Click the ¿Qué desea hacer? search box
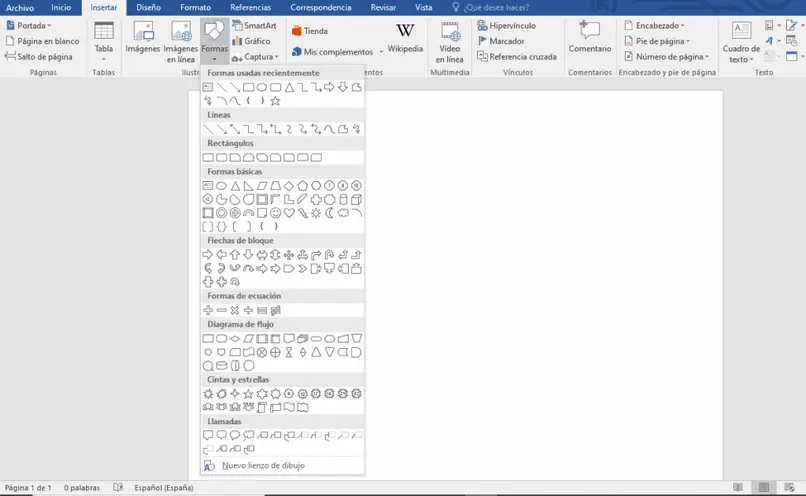The image size is (806, 496). (491, 8)
